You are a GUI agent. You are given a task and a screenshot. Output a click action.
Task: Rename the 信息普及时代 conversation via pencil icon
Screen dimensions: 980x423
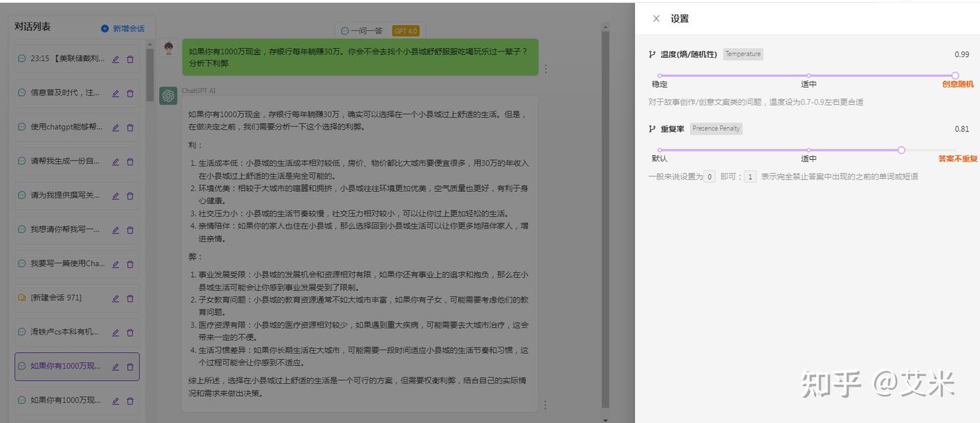pos(116,93)
